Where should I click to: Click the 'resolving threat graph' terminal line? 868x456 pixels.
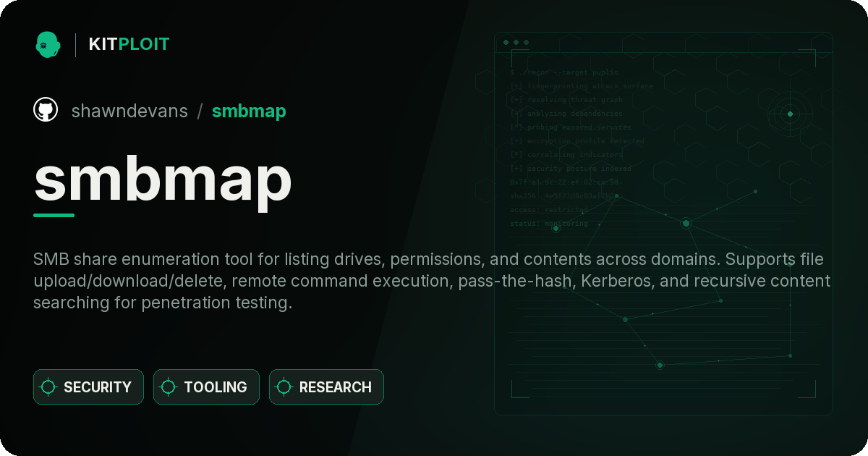(x=566, y=100)
